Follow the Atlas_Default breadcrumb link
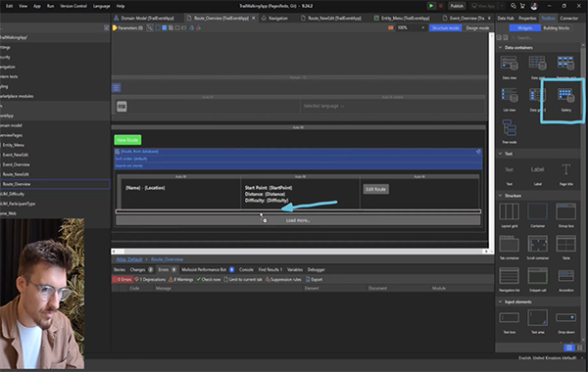Screen dimensions: 588x372 [x=128, y=259]
